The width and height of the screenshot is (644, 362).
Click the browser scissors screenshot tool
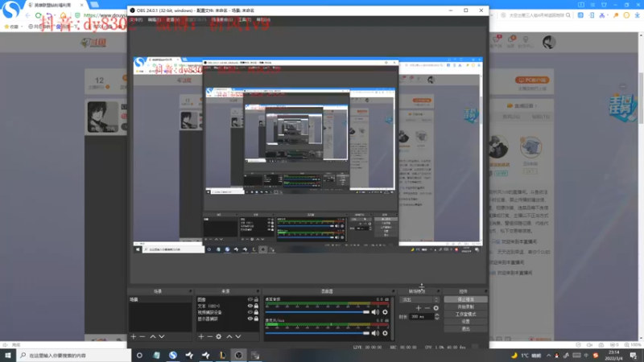[601, 15]
